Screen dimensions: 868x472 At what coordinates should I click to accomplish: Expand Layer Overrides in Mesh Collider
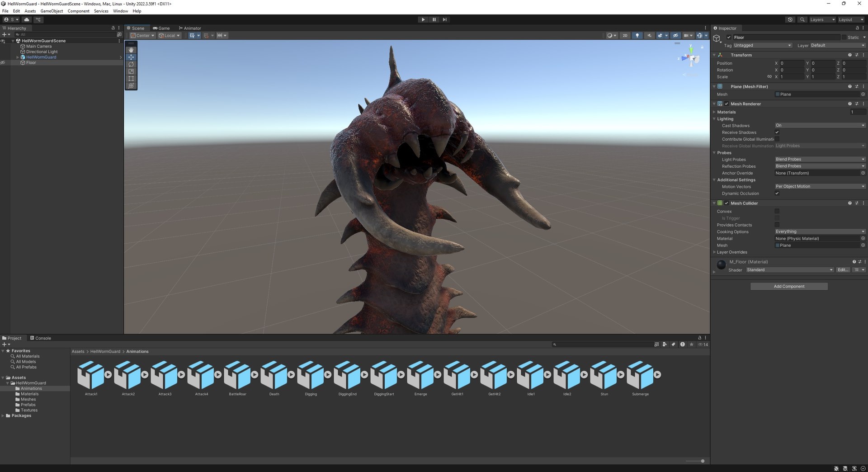[x=714, y=252]
